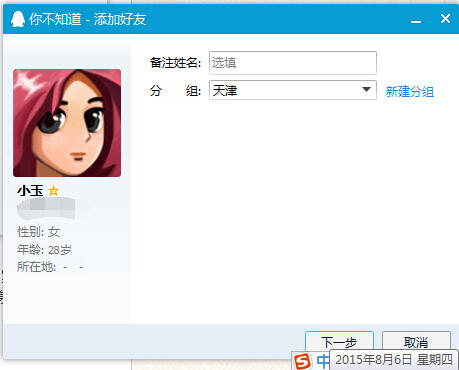
Task: Expand the group list with the arrow
Action: [x=366, y=90]
